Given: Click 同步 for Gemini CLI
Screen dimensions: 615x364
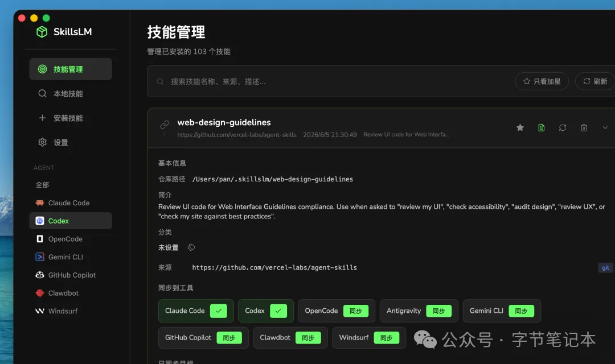Looking at the screenshot, I should click(521, 311).
